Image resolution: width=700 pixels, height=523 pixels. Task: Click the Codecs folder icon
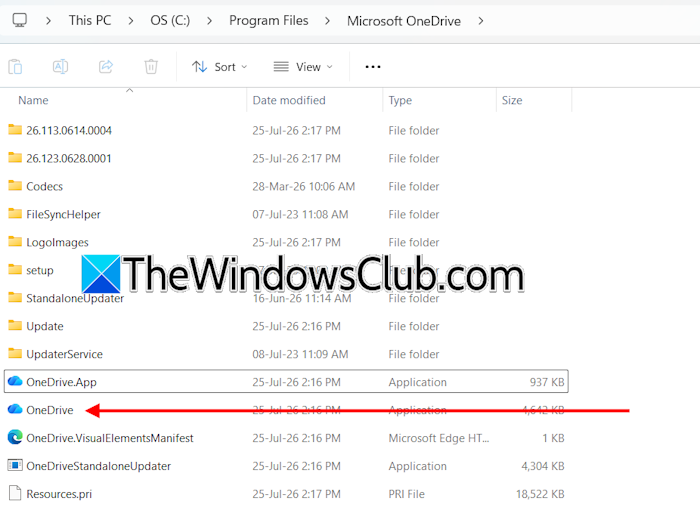tap(15, 186)
